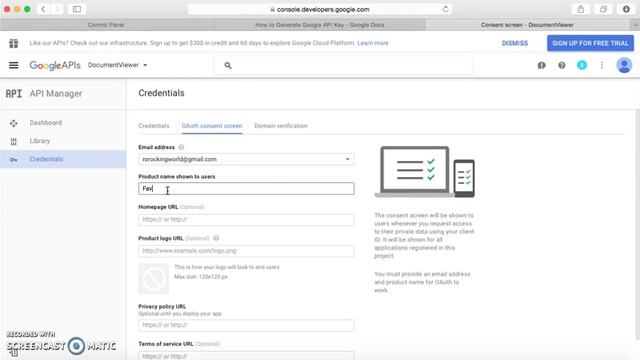The image size is (640, 360).
Task: Open the Credentials sub-tab
Action: point(154,126)
